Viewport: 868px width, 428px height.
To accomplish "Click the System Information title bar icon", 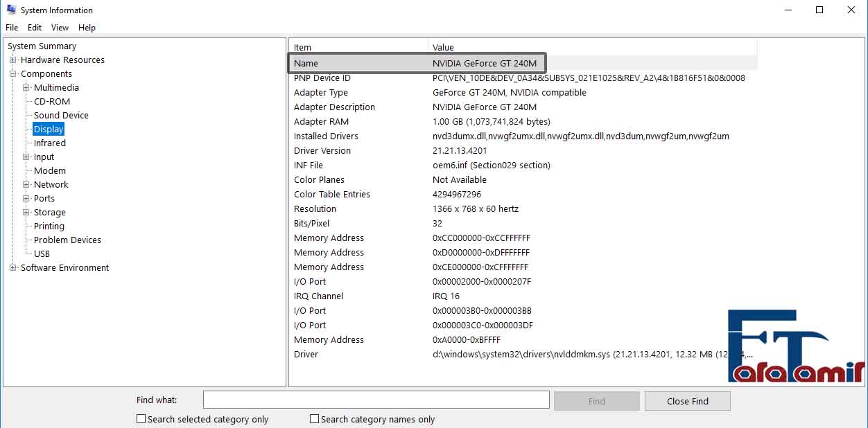I will (x=11, y=10).
